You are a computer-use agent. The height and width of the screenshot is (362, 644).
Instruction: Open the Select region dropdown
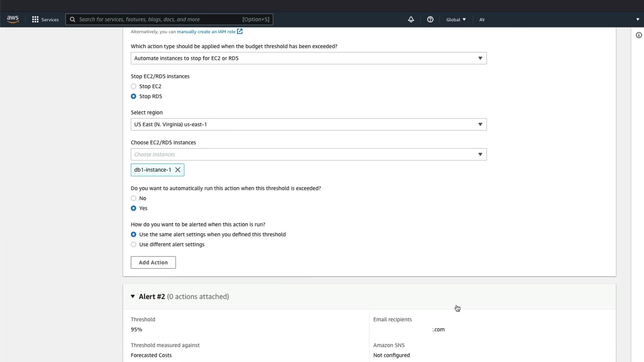[309, 124]
